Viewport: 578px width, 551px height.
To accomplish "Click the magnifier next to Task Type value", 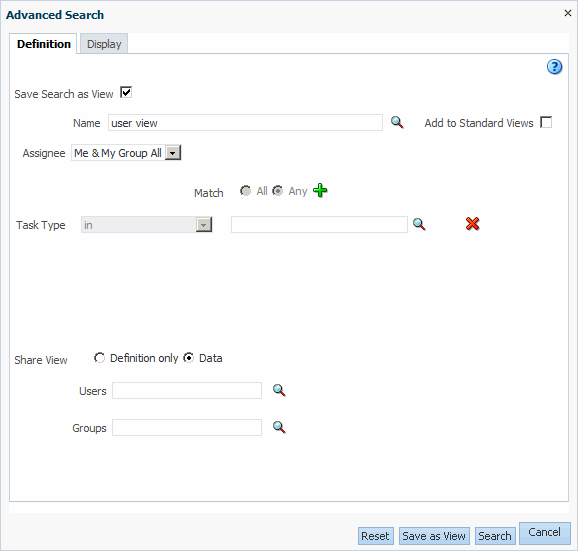I will point(419,224).
